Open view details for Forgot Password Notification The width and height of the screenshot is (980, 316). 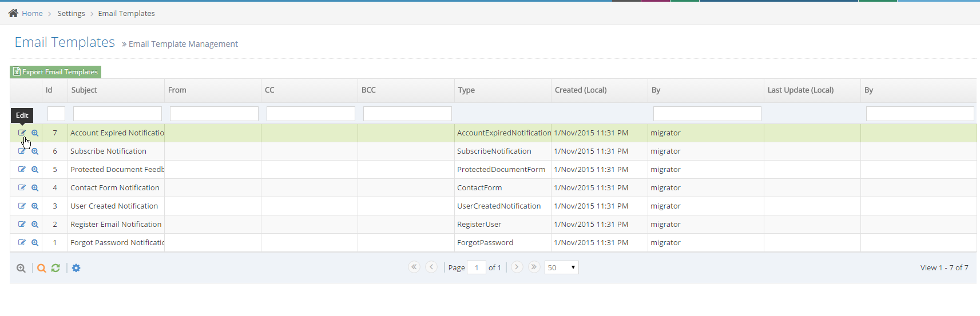35,242
